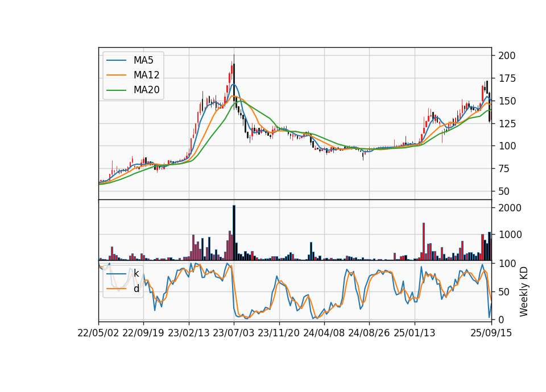This screenshot has width=546, height=392.
Task: Click the 22/05/02 date tick label
Action: 98,333
